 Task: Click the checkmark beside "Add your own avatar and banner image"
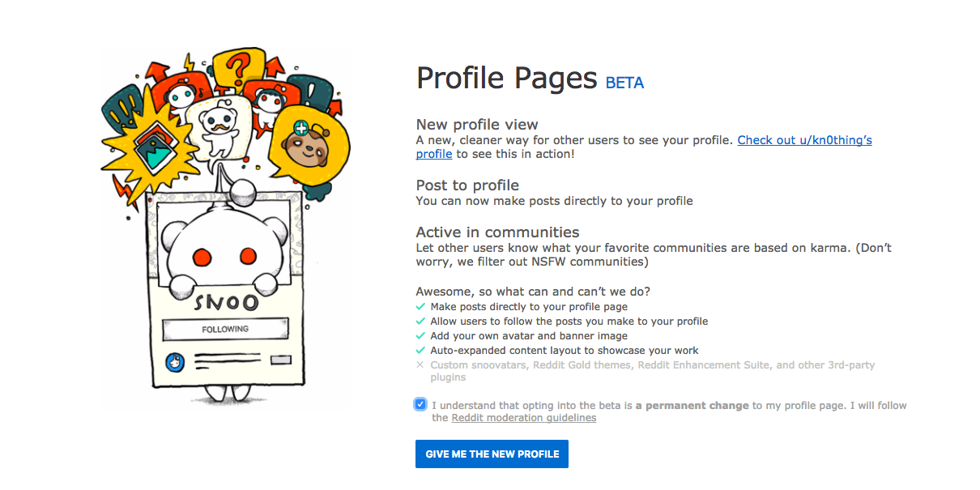point(420,335)
